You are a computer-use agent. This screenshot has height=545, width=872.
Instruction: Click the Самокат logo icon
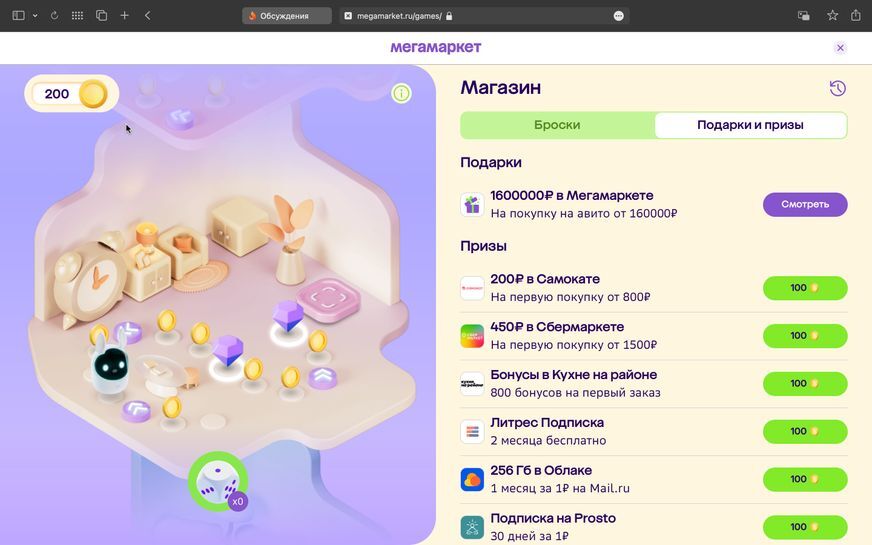472,288
